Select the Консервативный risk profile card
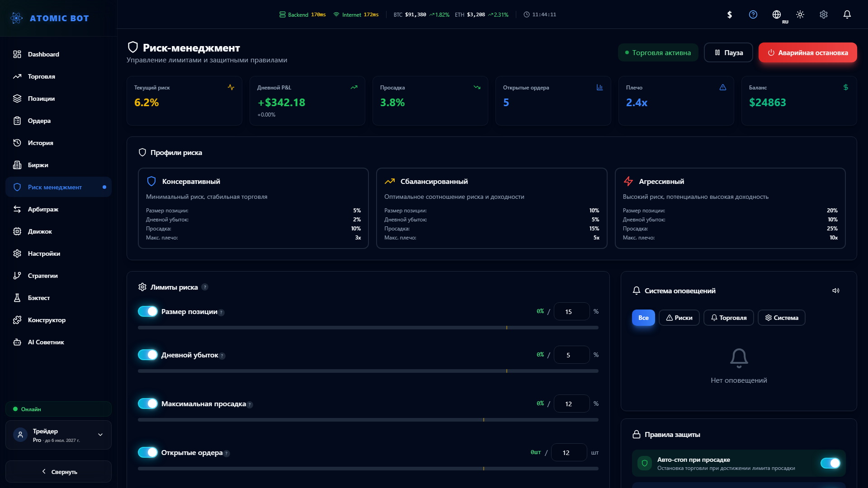 pos(253,208)
